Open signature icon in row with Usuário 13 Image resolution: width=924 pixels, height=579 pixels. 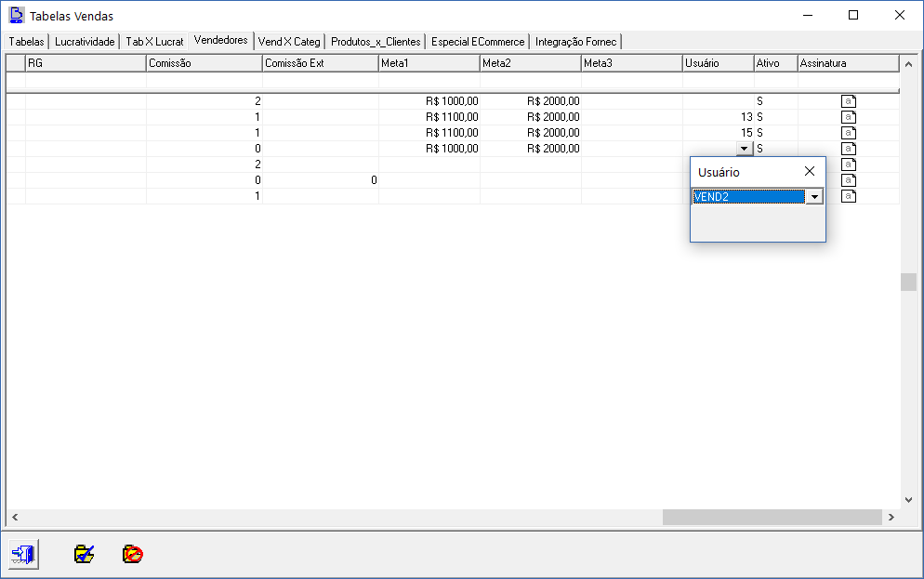point(848,117)
